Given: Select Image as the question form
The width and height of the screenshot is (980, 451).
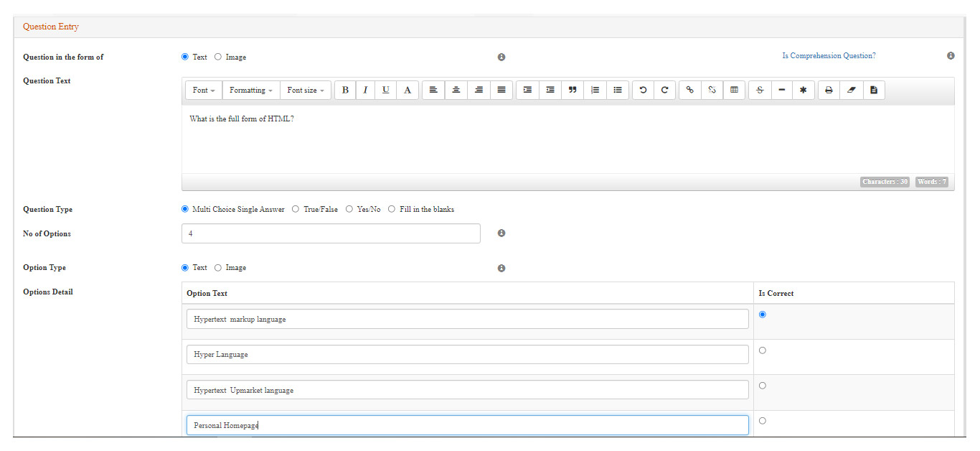Looking at the screenshot, I should click(x=218, y=57).
